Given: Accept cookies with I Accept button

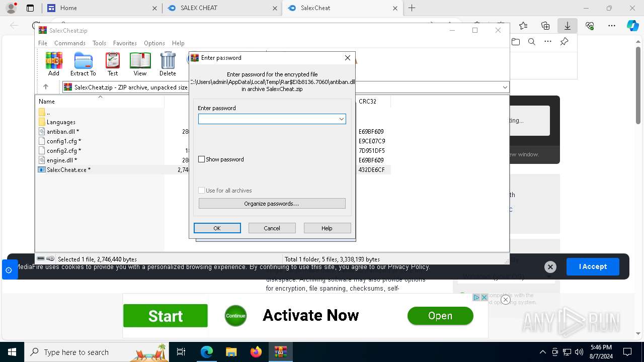Looking at the screenshot, I should (593, 266).
